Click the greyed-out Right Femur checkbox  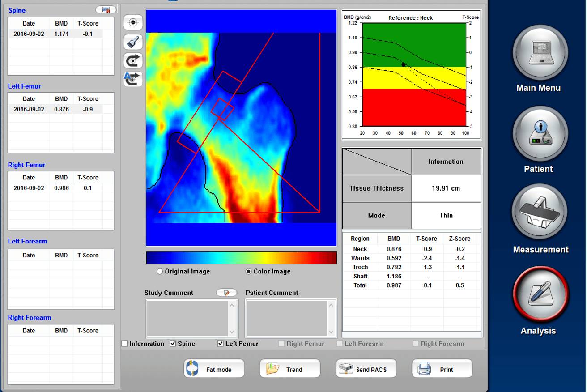pos(281,344)
